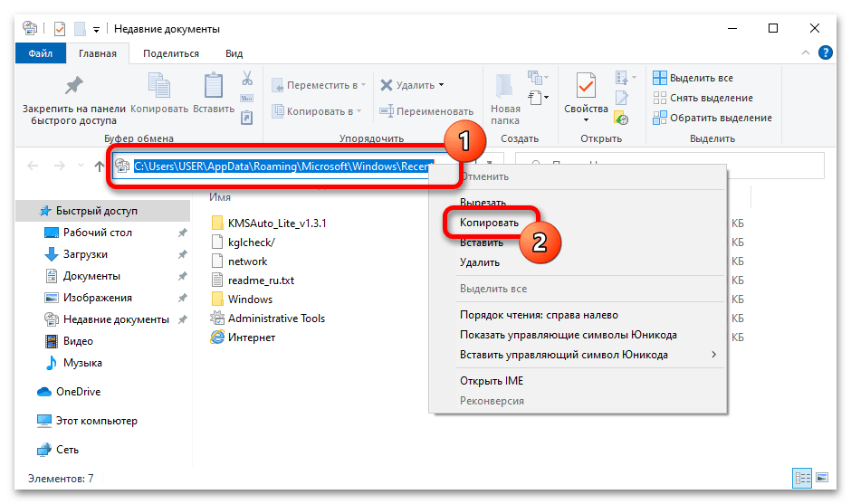Expand the Delete (Удалить) ribbon dropdown arrow
The height and width of the screenshot is (504, 851).
point(442,85)
